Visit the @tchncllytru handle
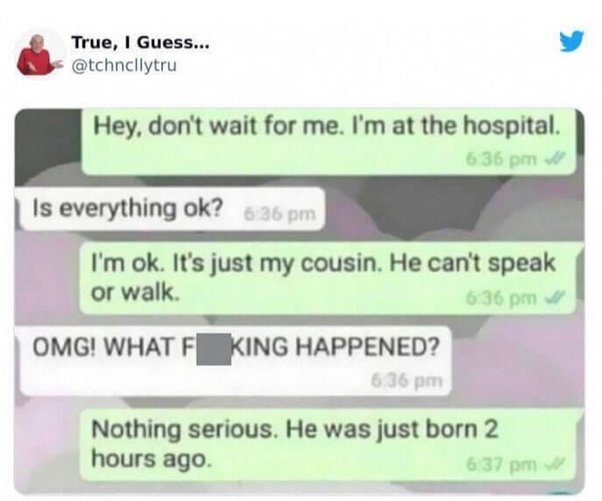 pyautogui.click(x=124, y=66)
